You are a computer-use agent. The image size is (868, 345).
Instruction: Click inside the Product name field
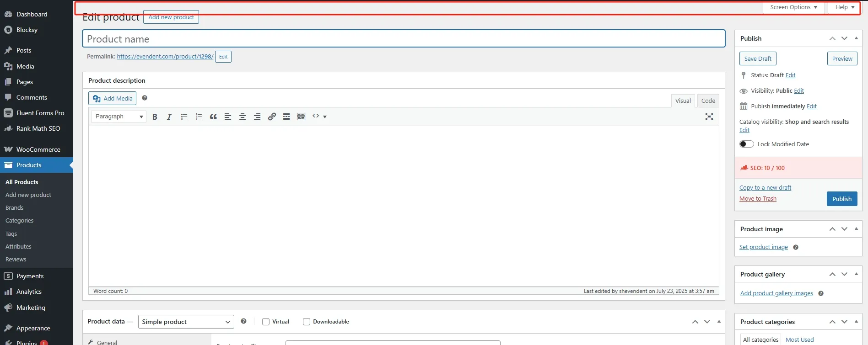pos(404,39)
